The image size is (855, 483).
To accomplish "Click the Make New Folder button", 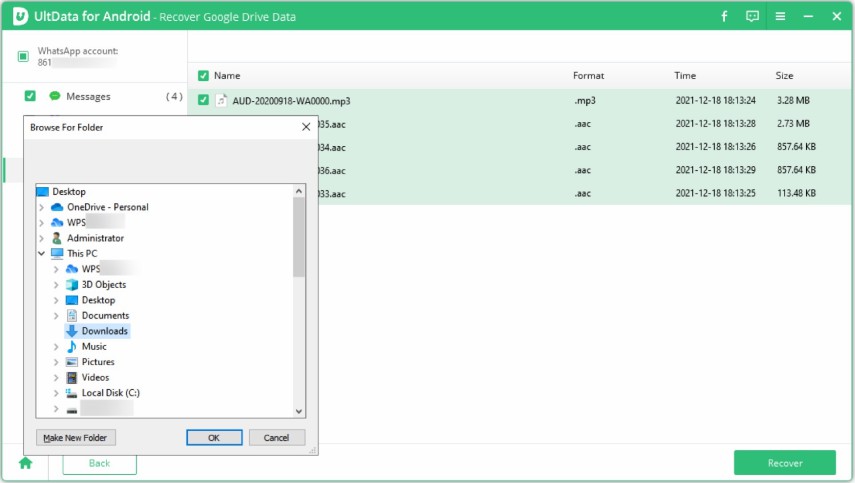I will click(76, 438).
